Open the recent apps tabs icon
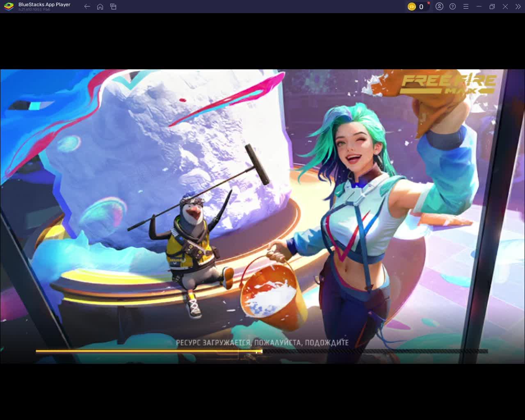Image resolution: width=525 pixels, height=420 pixels. [113, 7]
